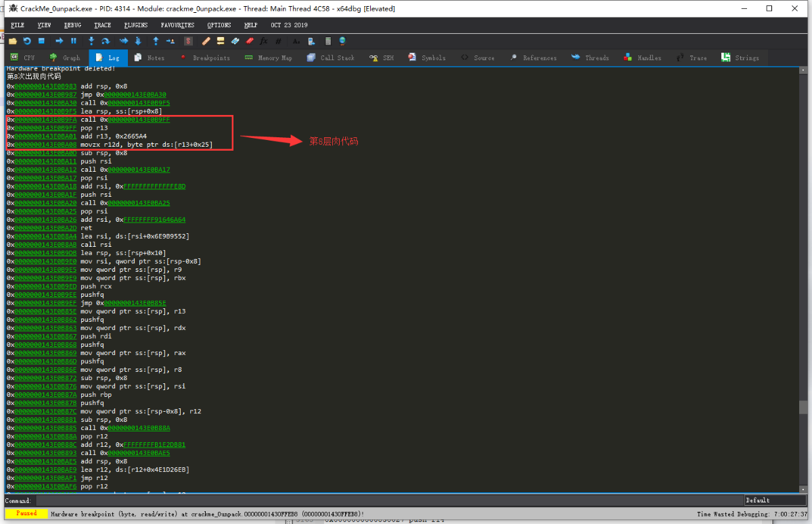The height and width of the screenshot is (524, 812).
Task: Click the Stop debugging square icon
Action: [x=41, y=41]
